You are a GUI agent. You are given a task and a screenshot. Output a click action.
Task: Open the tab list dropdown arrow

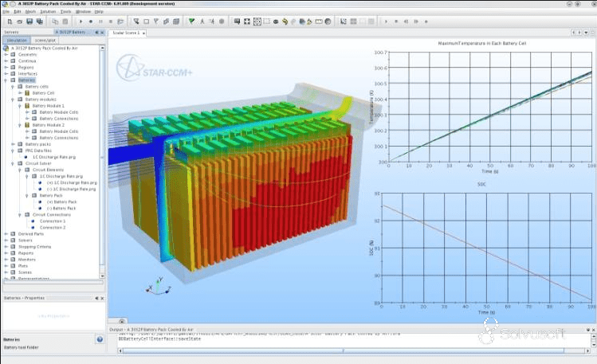(586, 33)
